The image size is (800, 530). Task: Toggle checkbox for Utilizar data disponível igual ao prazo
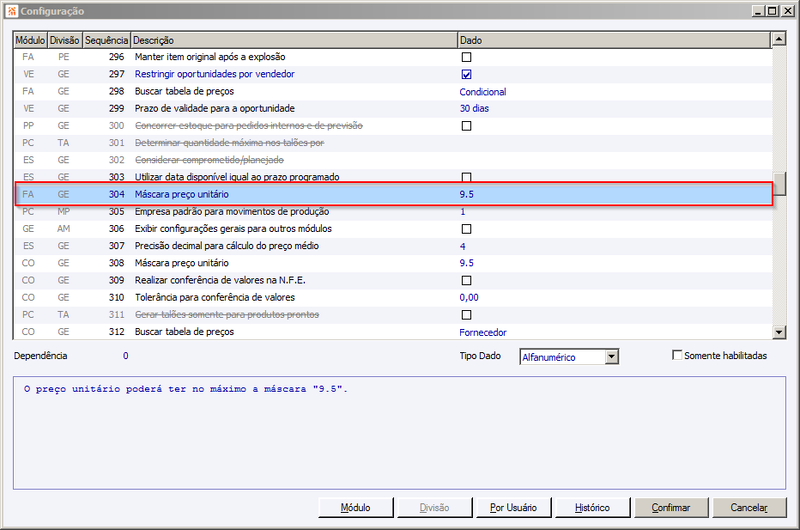click(466, 177)
